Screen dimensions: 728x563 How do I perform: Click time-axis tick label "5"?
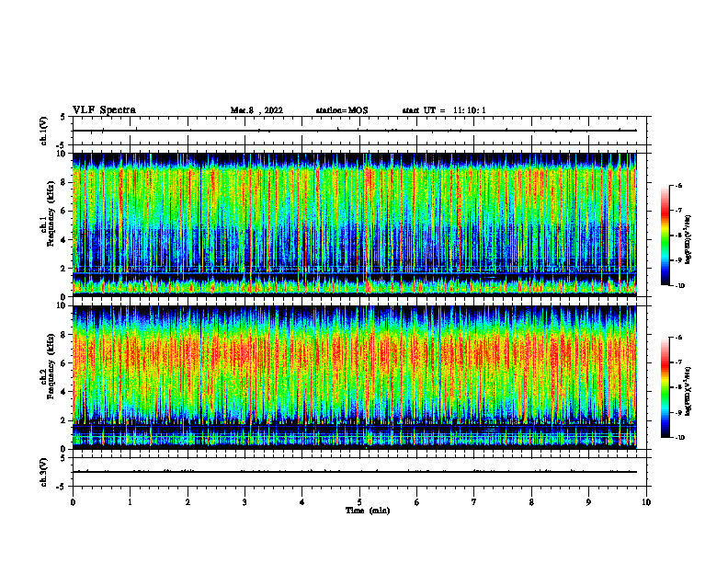point(359,502)
